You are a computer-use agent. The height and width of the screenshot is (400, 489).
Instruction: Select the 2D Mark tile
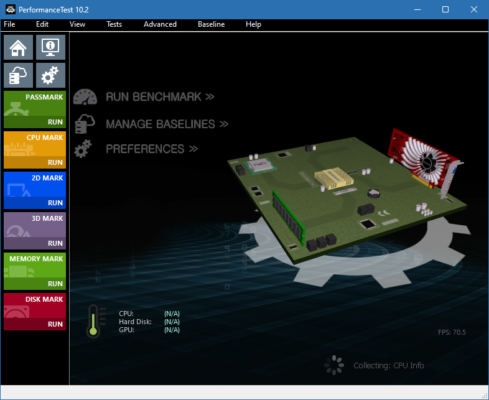pyautogui.click(x=35, y=184)
